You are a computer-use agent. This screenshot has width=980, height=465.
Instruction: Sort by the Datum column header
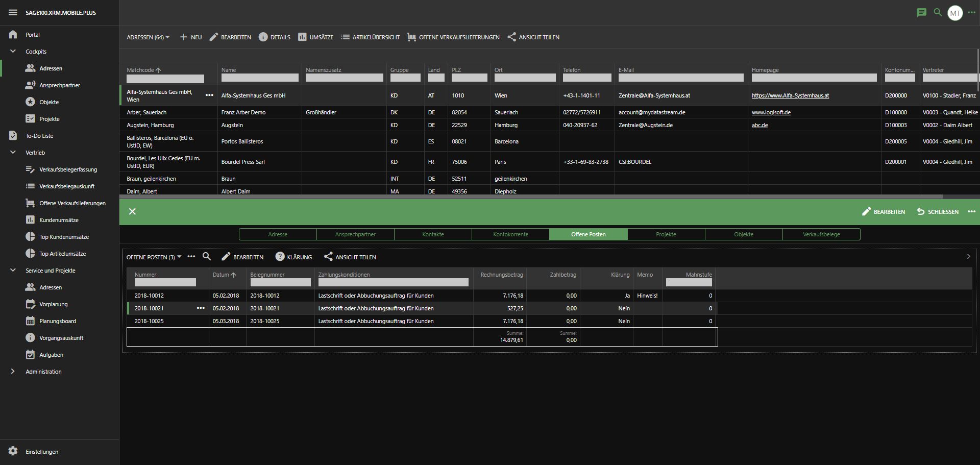224,275
